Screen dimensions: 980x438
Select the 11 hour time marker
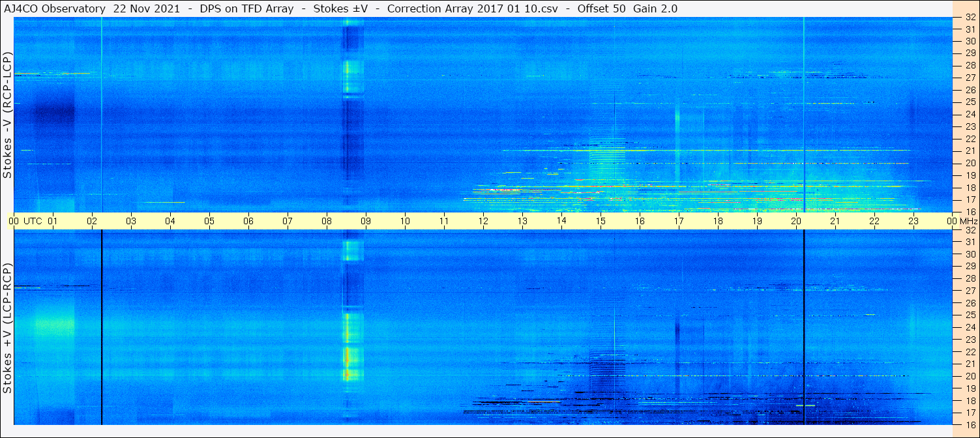[444, 221]
